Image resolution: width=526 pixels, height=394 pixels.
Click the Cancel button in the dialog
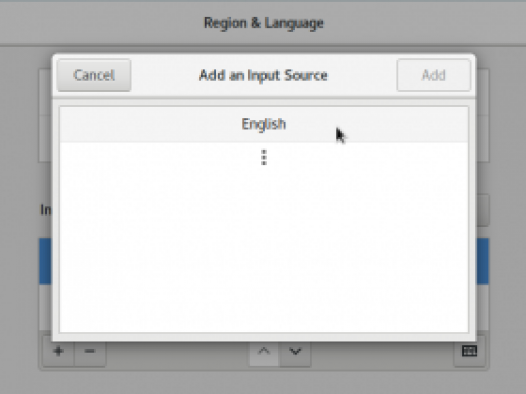[x=94, y=75]
